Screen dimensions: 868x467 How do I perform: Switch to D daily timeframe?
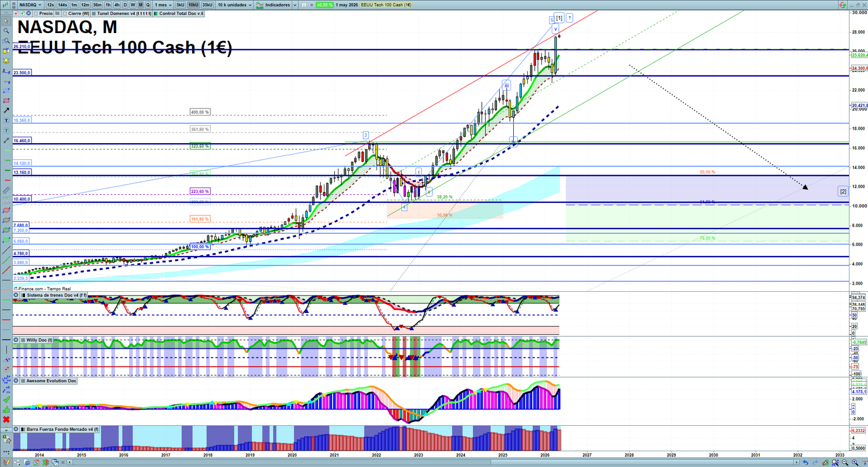coord(125,5)
